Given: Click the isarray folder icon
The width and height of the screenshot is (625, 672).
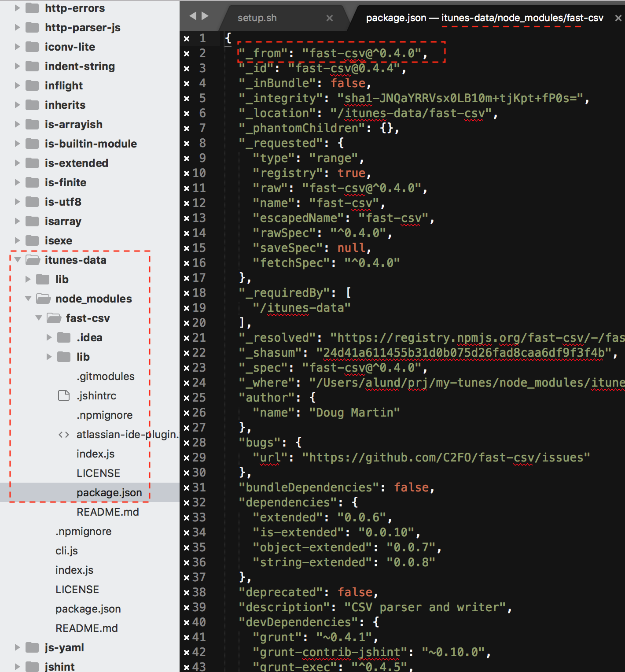Looking at the screenshot, I should pos(32,221).
